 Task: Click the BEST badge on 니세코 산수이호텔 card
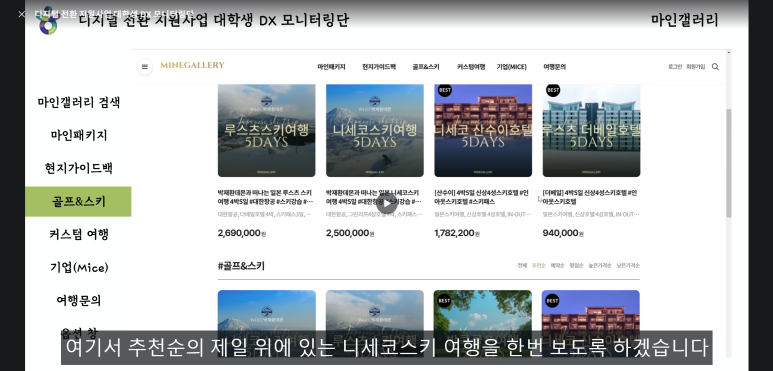445,90
